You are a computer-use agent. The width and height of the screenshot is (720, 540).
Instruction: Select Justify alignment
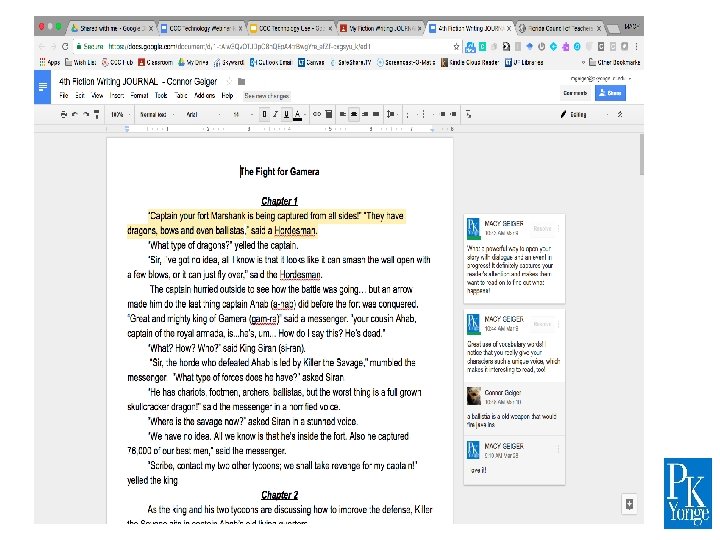click(x=376, y=114)
